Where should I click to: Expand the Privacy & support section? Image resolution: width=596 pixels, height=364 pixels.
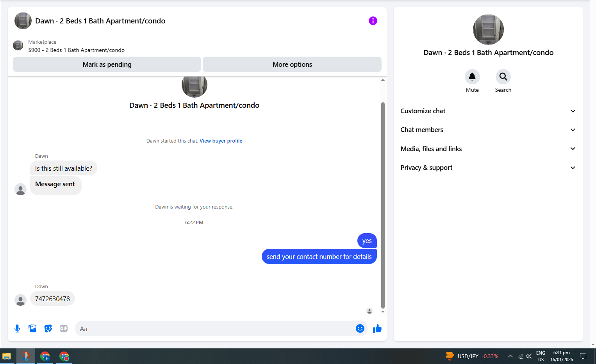pos(488,168)
